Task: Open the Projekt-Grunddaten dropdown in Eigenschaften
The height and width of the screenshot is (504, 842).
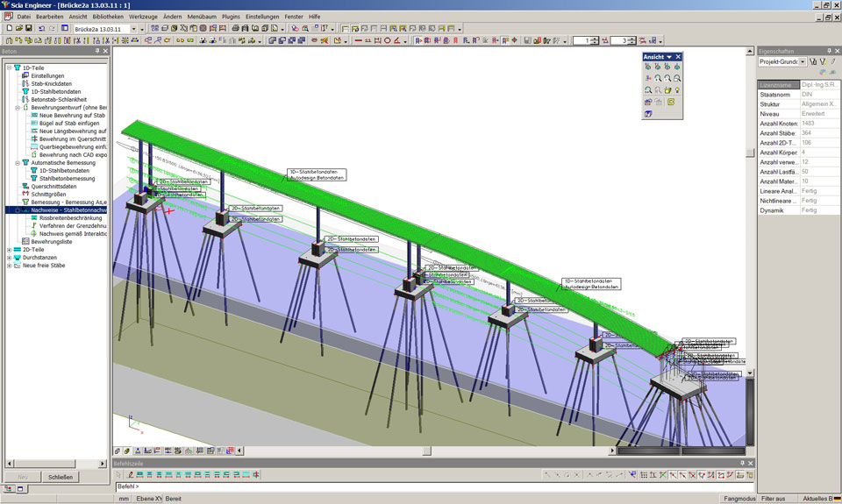Action: pyautogui.click(x=802, y=62)
